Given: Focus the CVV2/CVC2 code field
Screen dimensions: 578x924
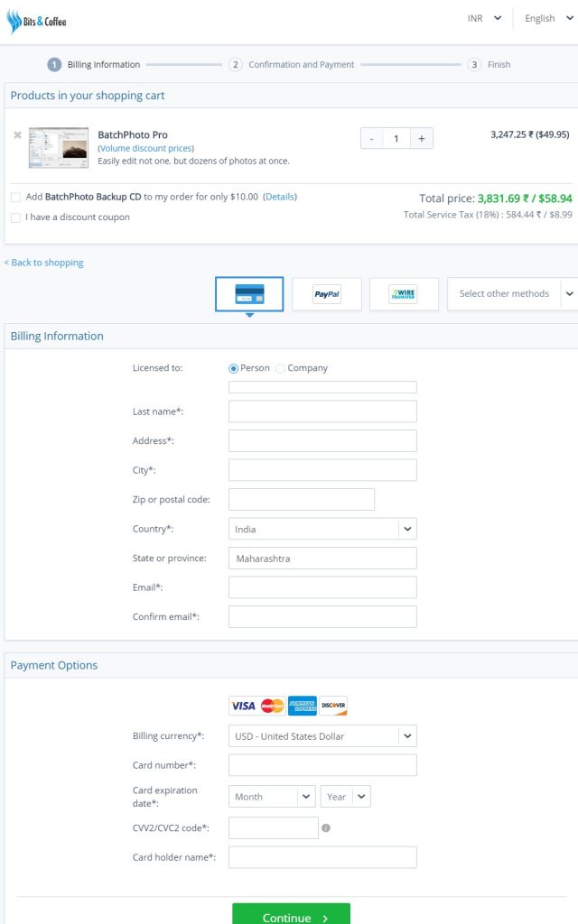Looking at the screenshot, I should pos(274,828).
